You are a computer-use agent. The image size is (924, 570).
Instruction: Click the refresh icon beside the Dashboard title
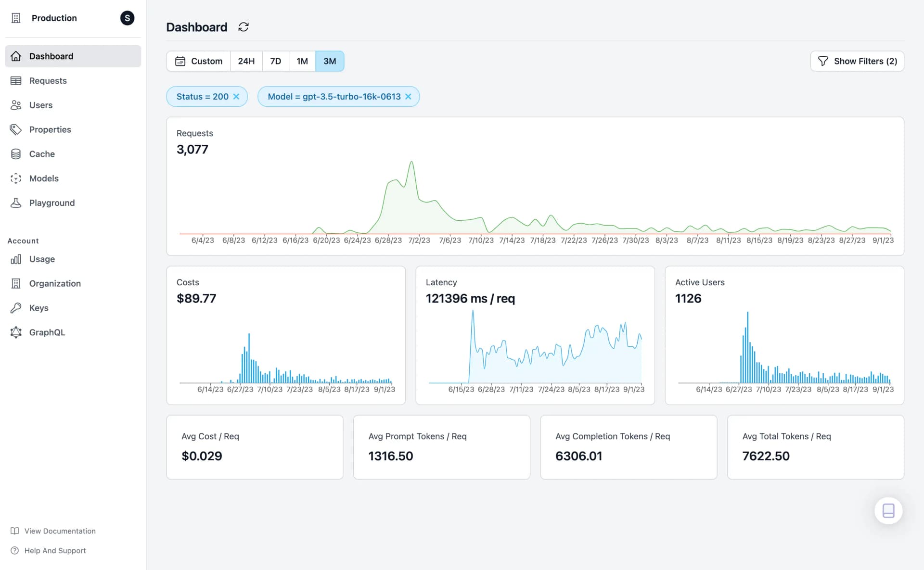244,27
